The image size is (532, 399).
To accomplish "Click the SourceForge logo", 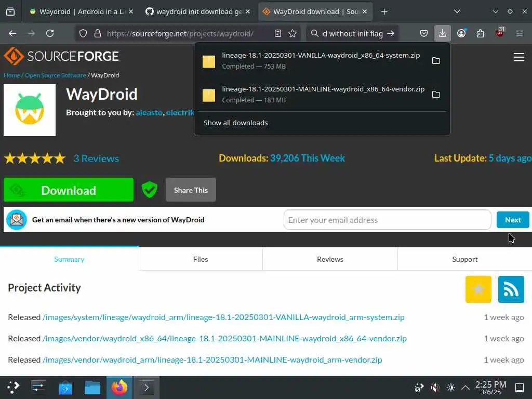I will [61, 56].
